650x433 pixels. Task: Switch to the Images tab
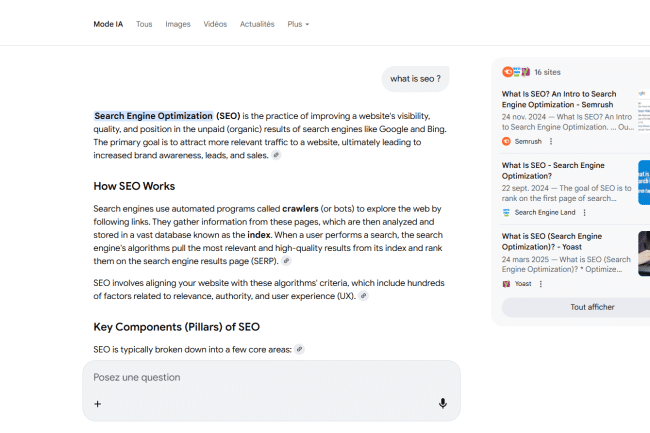pos(178,24)
